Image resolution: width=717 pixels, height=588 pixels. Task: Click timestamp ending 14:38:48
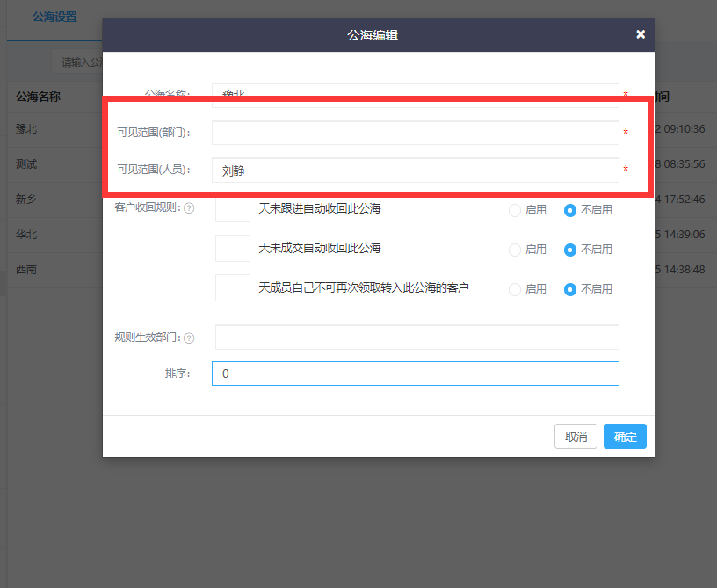680,270
